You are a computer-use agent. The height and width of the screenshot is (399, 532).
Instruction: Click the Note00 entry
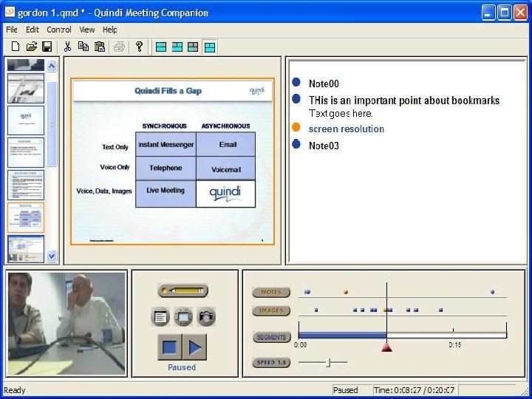point(324,83)
